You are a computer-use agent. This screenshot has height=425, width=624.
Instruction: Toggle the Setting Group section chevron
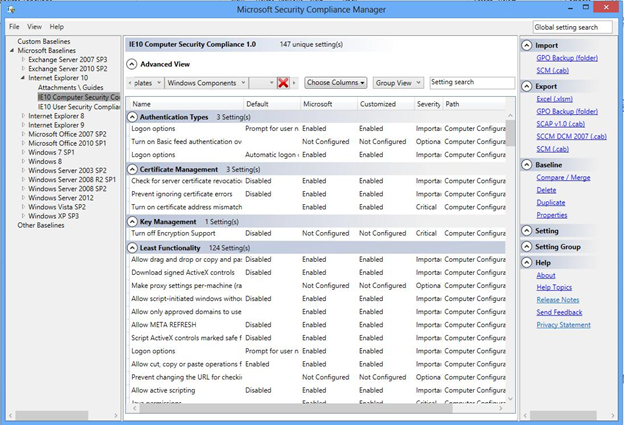click(526, 246)
